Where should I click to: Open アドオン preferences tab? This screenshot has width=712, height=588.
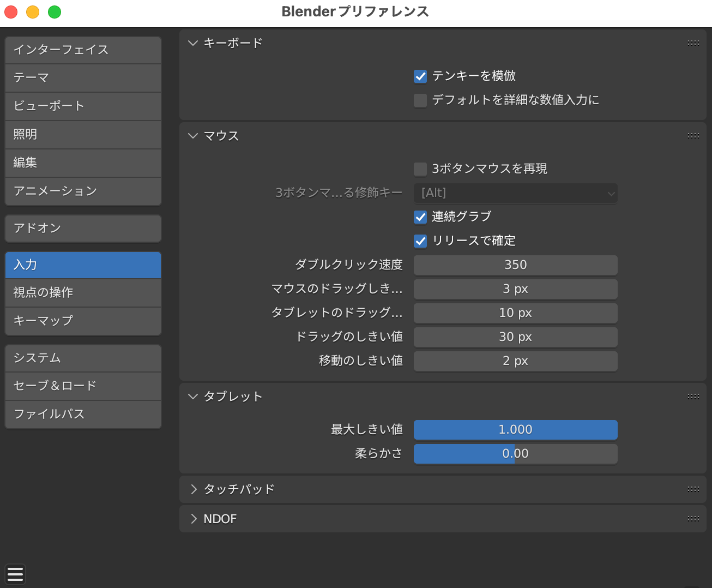coord(83,228)
